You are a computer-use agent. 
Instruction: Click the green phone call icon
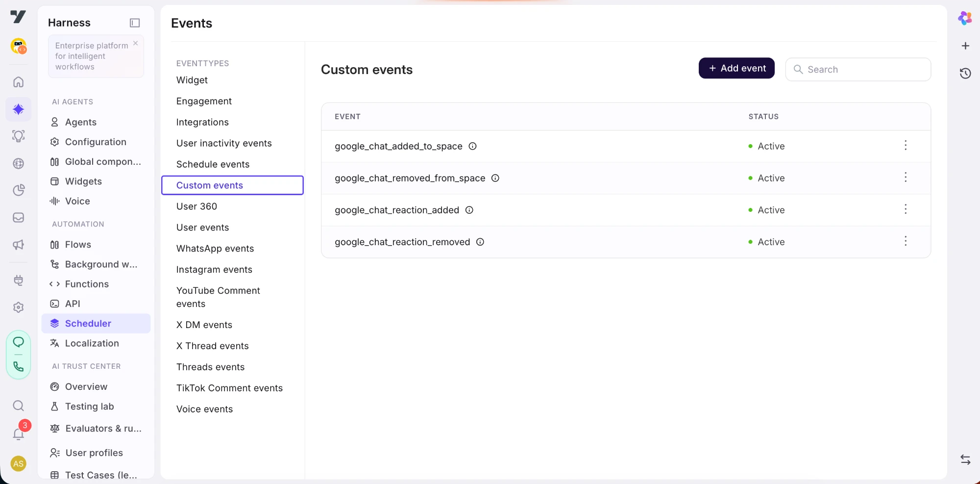19,367
